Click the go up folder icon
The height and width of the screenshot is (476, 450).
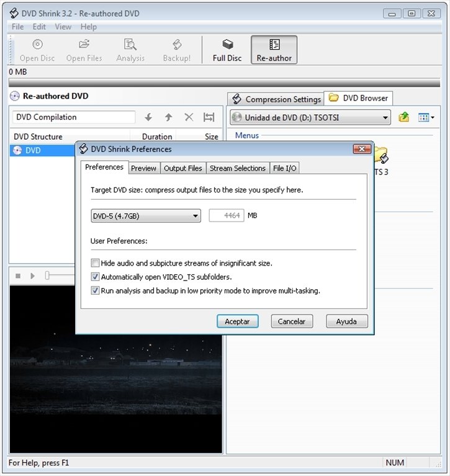(404, 117)
